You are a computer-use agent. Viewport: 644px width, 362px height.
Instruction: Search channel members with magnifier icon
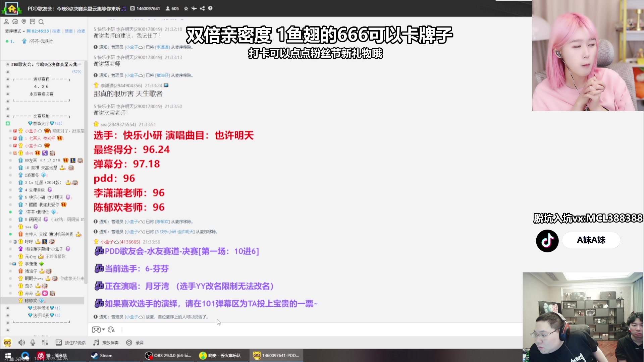coord(41,22)
